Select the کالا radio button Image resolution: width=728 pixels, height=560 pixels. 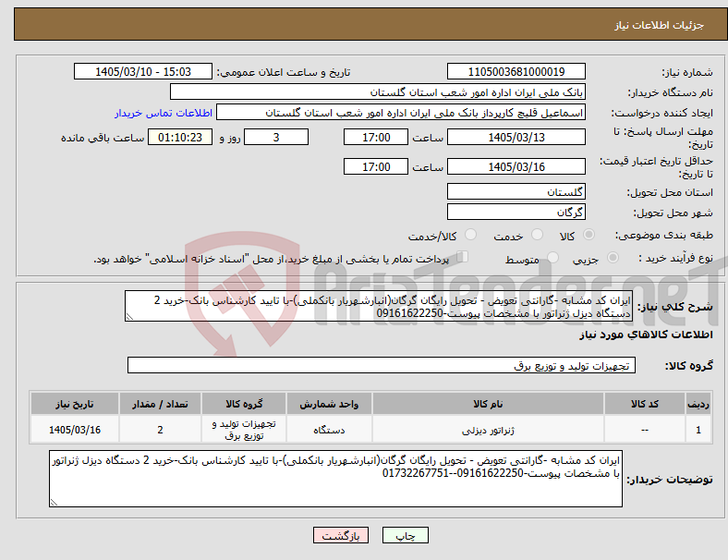coord(588,235)
